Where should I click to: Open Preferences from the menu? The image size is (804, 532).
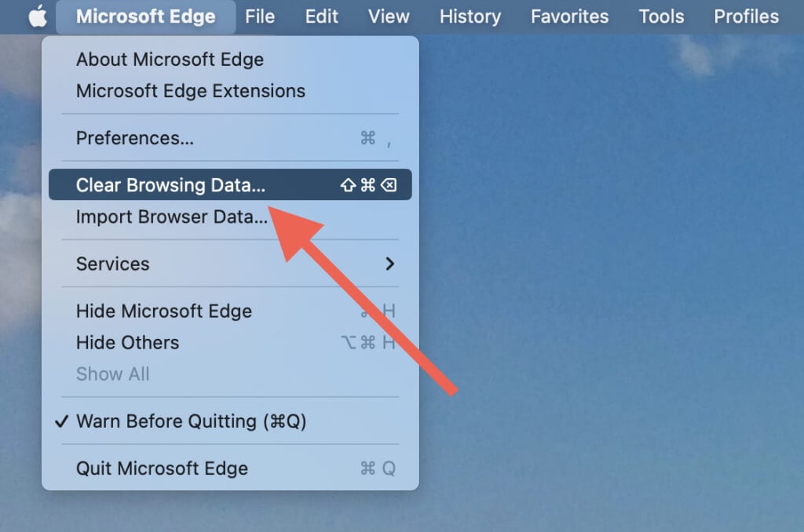[135, 138]
